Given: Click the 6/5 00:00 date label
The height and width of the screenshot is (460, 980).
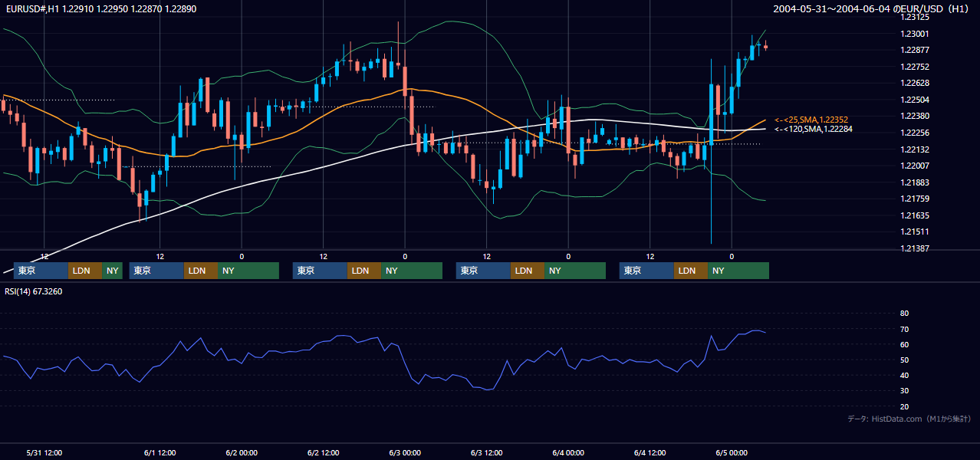Looking at the screenshot, I should [732, 452].
